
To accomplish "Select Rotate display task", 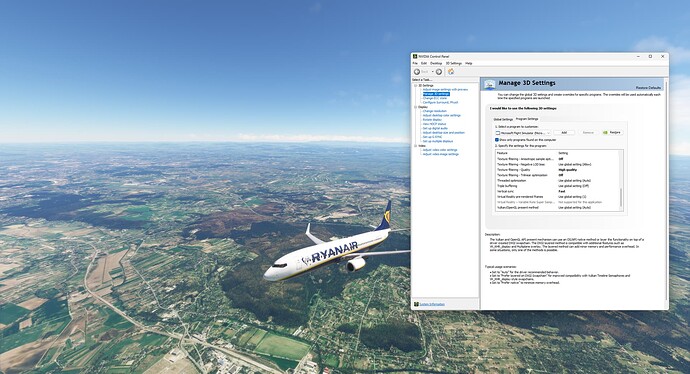I will tap(432, 120).
